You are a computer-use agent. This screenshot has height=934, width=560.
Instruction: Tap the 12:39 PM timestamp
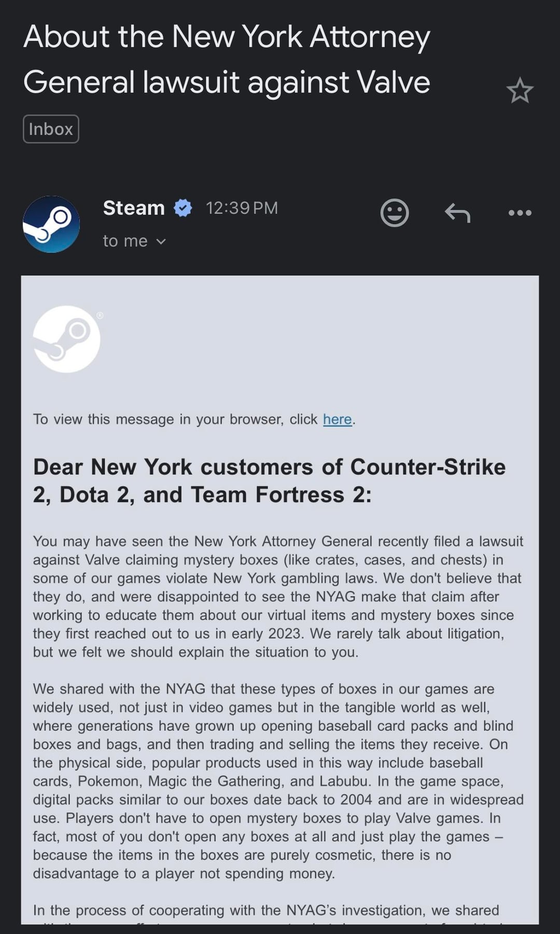click(x=242, y=208)
